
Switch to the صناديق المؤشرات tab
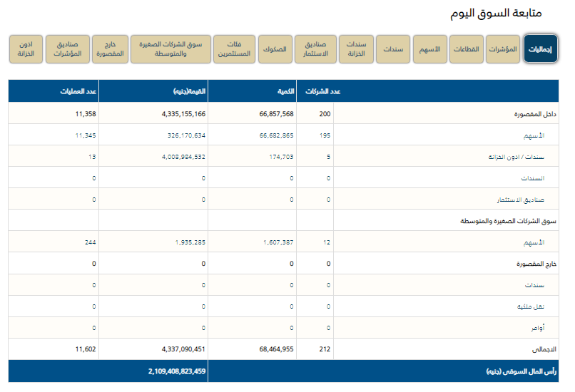[68, 48]
